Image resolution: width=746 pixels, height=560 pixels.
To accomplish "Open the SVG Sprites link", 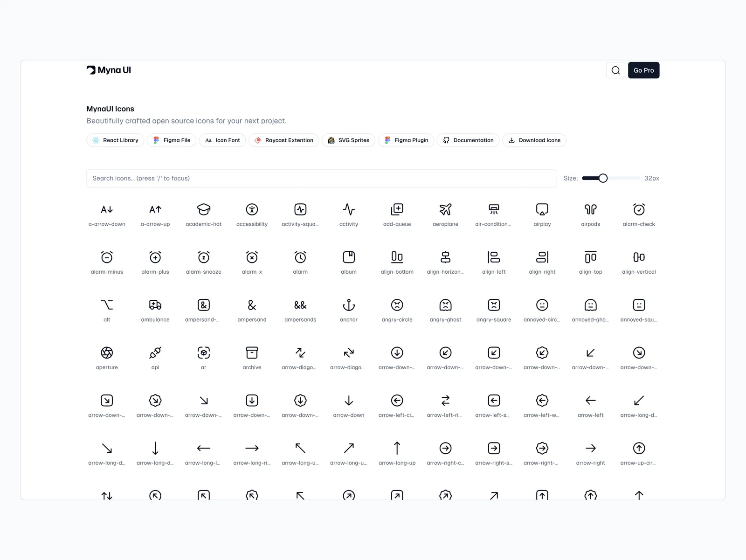I will tap(348, 140).
